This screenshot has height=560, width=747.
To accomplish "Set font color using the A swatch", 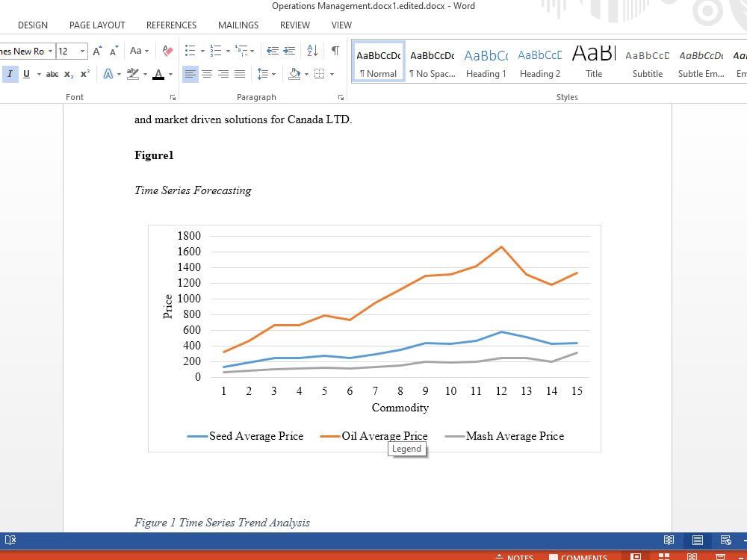I will tap(158, 74).
